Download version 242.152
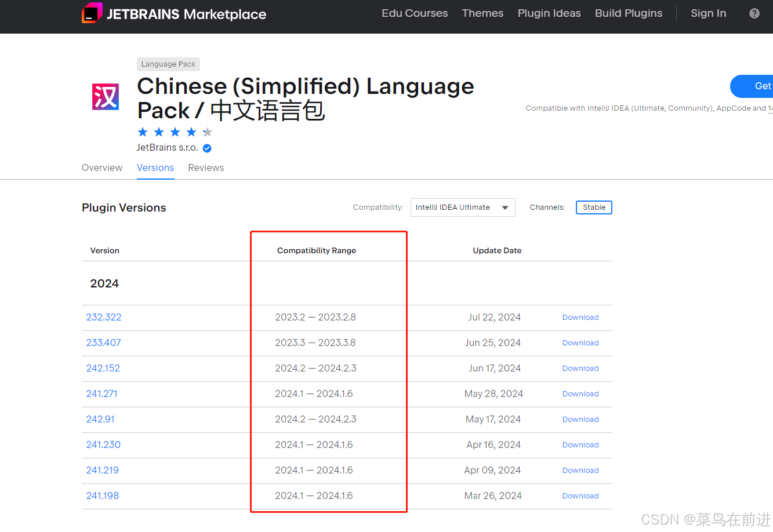Viewport: 773px width, 532px height. click(580, 369)
